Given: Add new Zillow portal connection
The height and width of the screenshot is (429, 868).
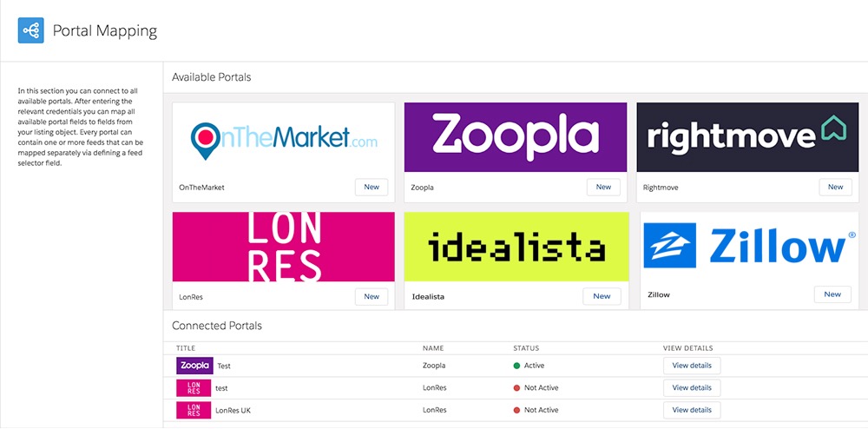Looking at the screenshot, I should pyautogui.click(x=832, y=294).
